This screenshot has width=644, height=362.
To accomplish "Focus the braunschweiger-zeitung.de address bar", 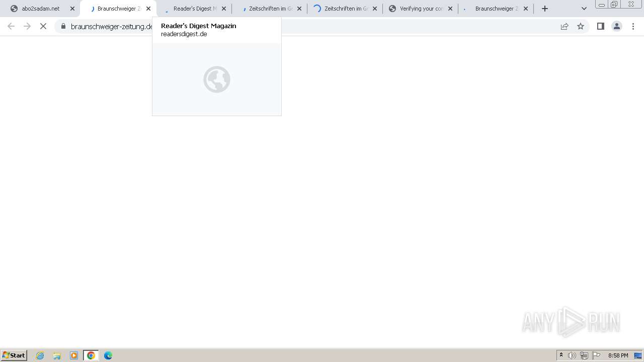I will 322,26.
